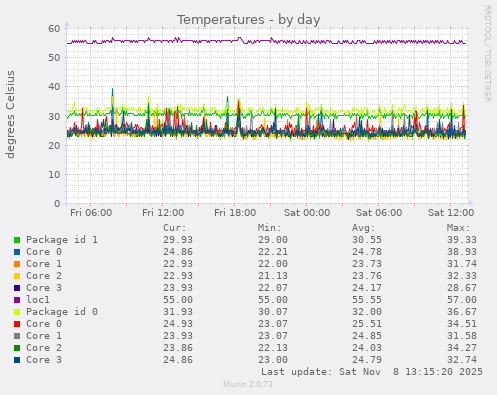497x395 pixels.
Task: Click the 'Cur:' column header
Action: [175, 228]
